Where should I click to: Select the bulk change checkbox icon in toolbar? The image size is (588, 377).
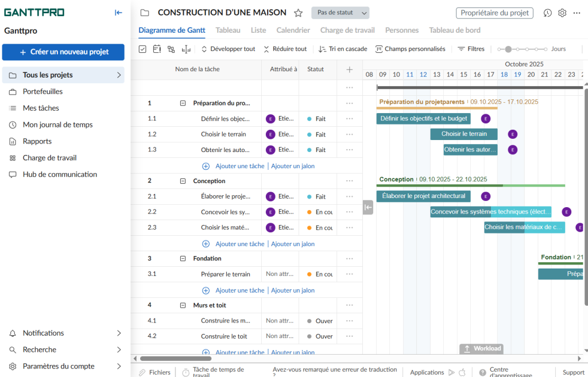pyautogui.click(x=142, y=49)
